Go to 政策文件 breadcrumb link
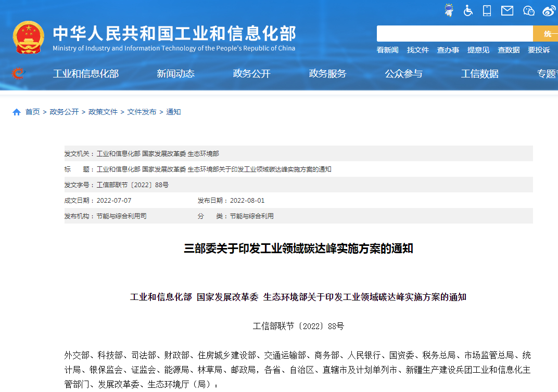This screenshot has width=558, height=392. [103, 112]
